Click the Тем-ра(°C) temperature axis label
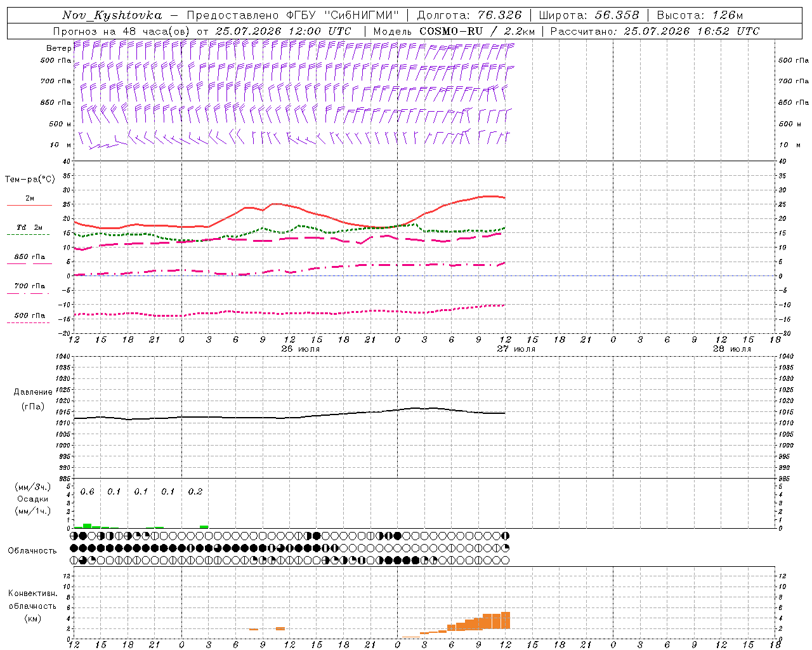 pos(30,180)
